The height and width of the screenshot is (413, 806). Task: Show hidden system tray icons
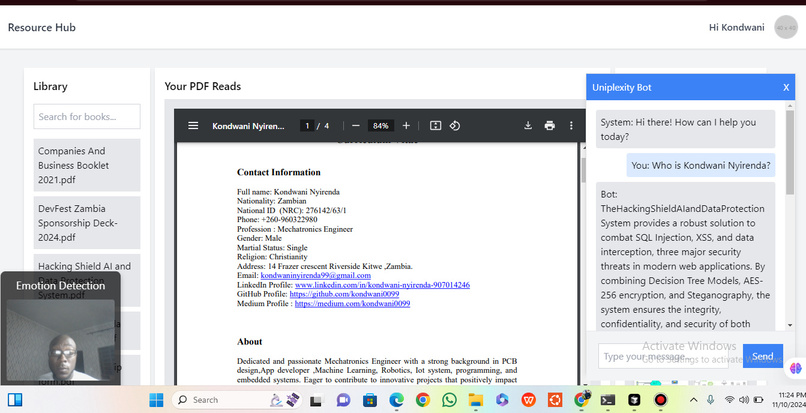(x=693, y=400)
